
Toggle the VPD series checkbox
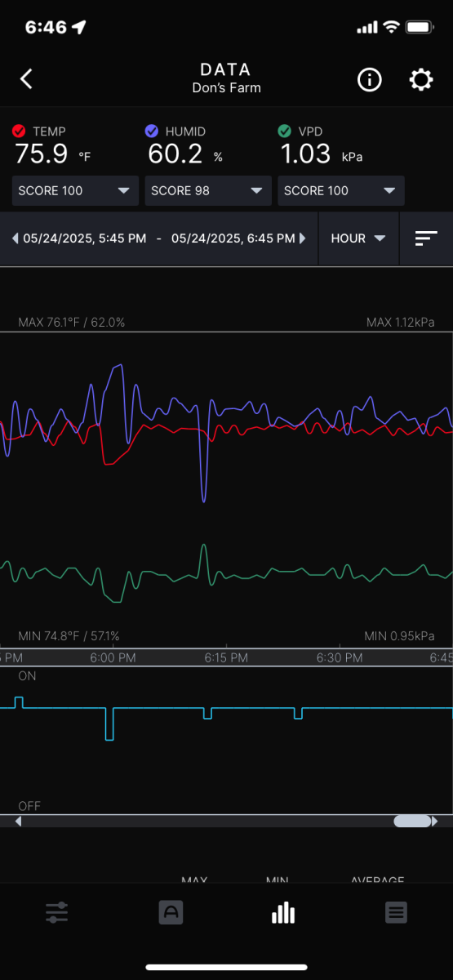(284, 131)
